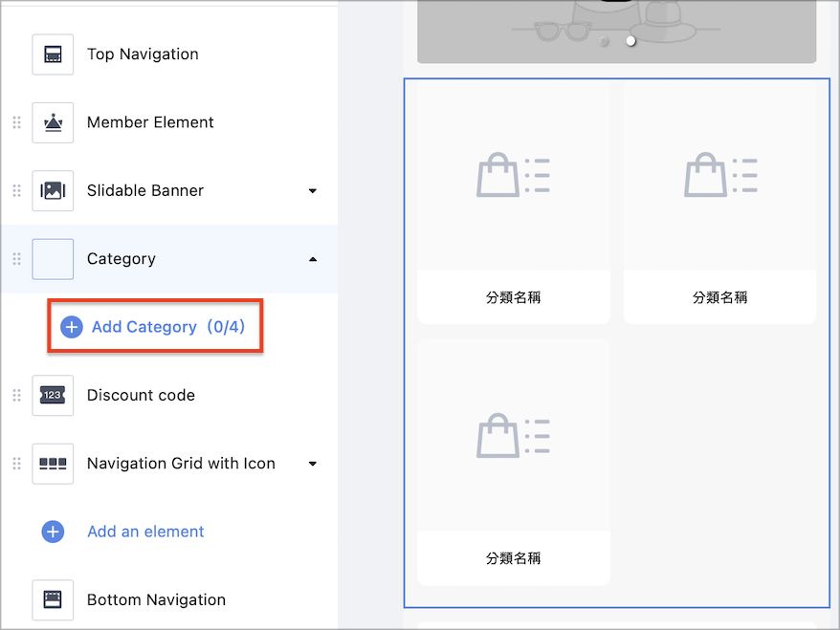Select the Slidable Banner image icon

[53, 190]
